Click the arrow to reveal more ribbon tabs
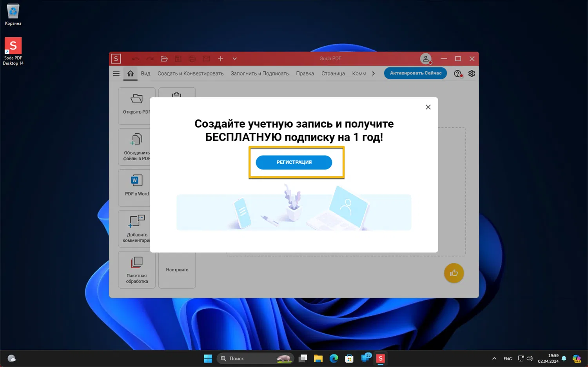The image size is (588, 367). click(373, 73)
